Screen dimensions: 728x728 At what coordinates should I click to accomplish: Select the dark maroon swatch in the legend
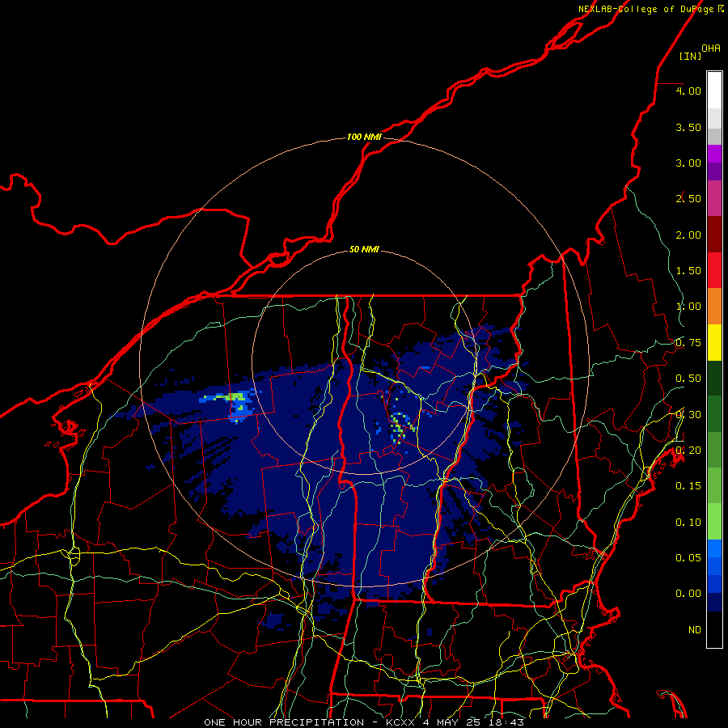click(x=714, y=235)
